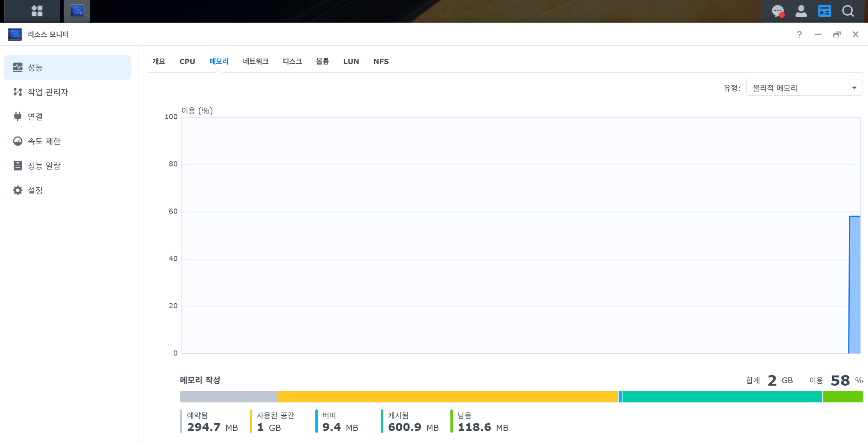The width and height of the screenshot is (868, 443).
Task: Open the widgets panel icon
Action: point(825,11)
